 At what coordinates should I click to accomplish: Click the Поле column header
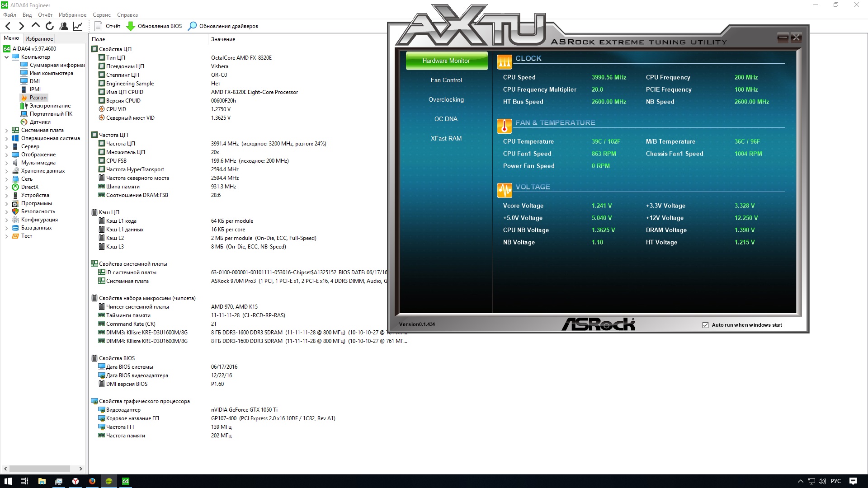coord(148,39)
